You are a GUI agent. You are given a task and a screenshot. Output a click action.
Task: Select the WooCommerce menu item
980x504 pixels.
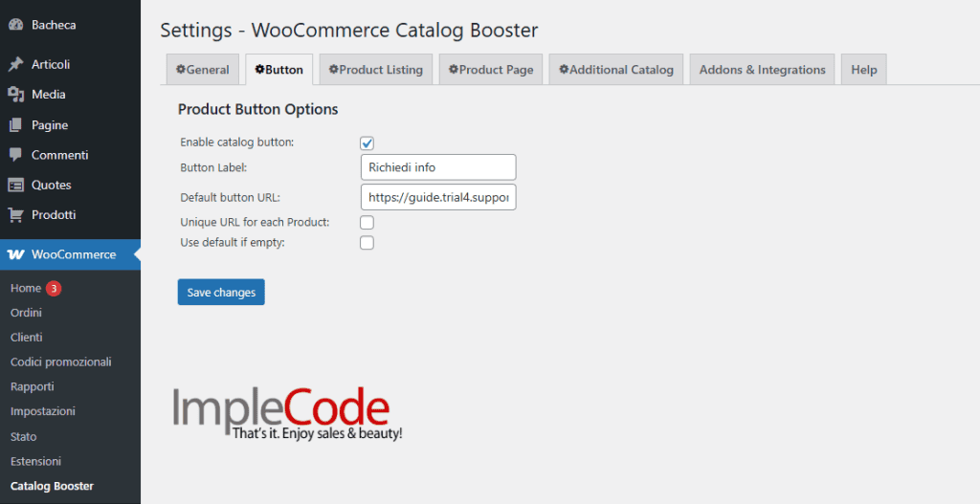(70, 254)
